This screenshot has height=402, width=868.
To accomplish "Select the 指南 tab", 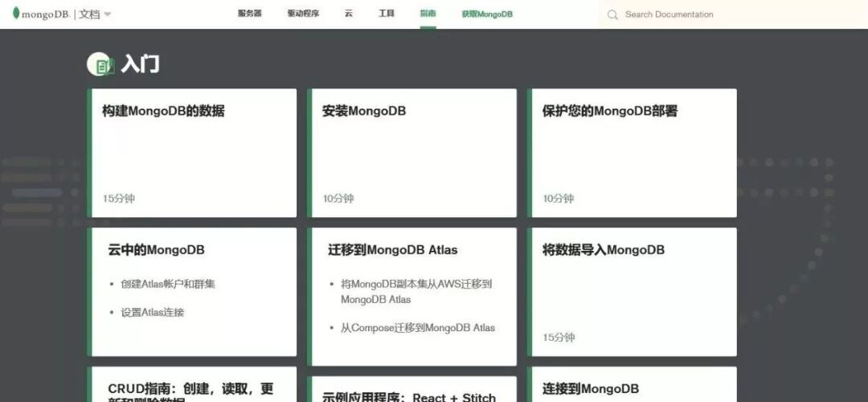I will coord(428,14).
